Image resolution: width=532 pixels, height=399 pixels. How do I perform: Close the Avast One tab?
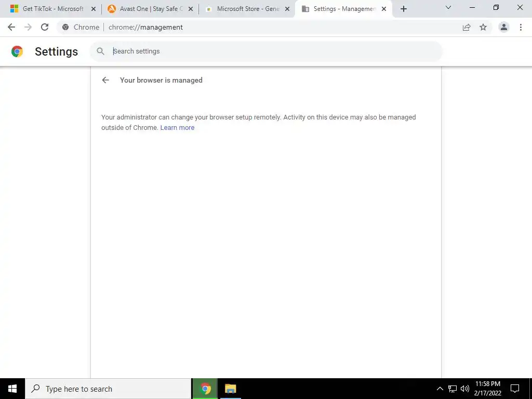[190, 9]
